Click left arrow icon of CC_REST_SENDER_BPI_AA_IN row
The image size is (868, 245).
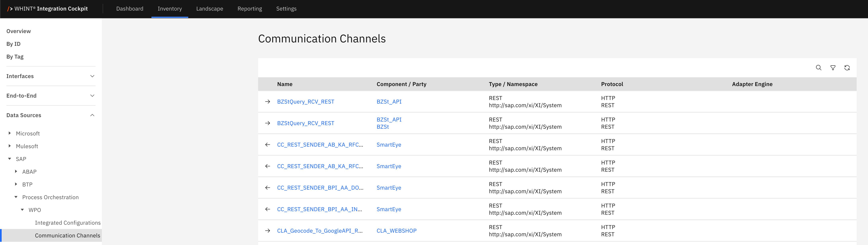click(x=267, y=209)
